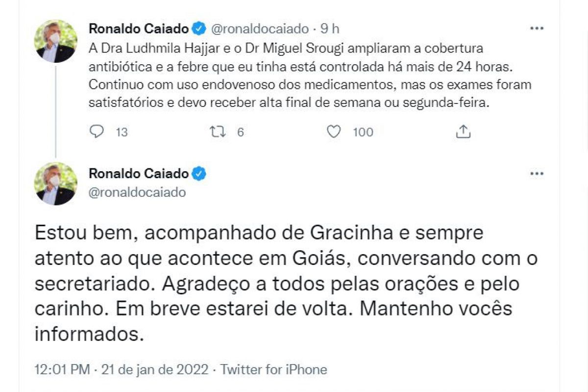The width and height of the screenshot is (588, 392).
Task: Open the second tweet's three-dot menu
Action: pos(537,174)
